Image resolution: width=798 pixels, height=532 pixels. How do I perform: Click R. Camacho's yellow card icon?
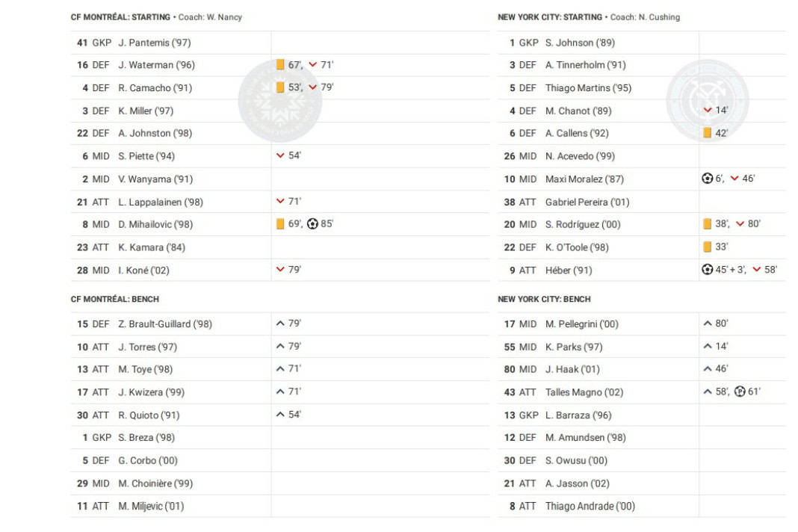(280, 87)
